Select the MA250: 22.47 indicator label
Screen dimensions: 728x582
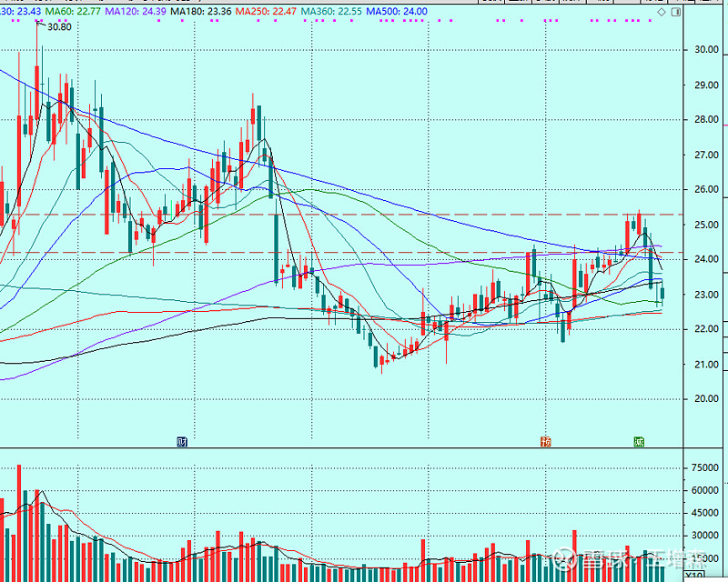pyautogui.click(x=266, y=11)
